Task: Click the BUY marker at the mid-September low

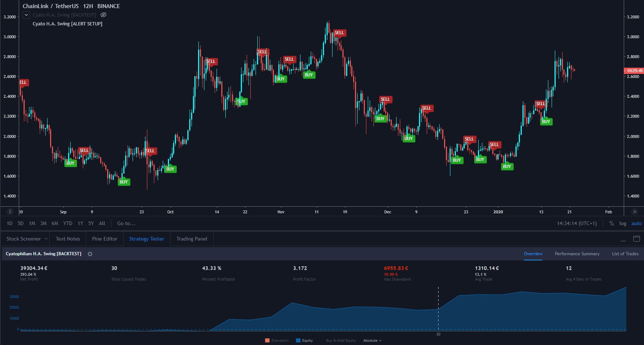Action: click(x=124, y=182)
